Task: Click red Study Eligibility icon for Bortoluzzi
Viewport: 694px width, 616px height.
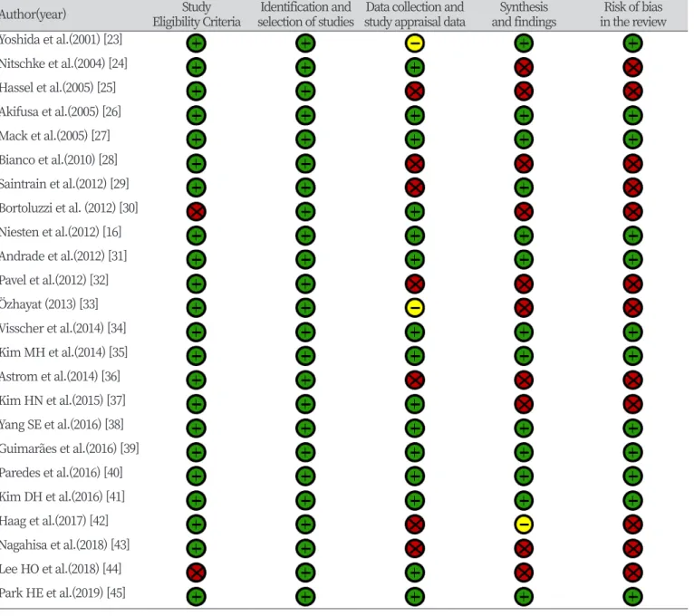Action: (196, 212)
